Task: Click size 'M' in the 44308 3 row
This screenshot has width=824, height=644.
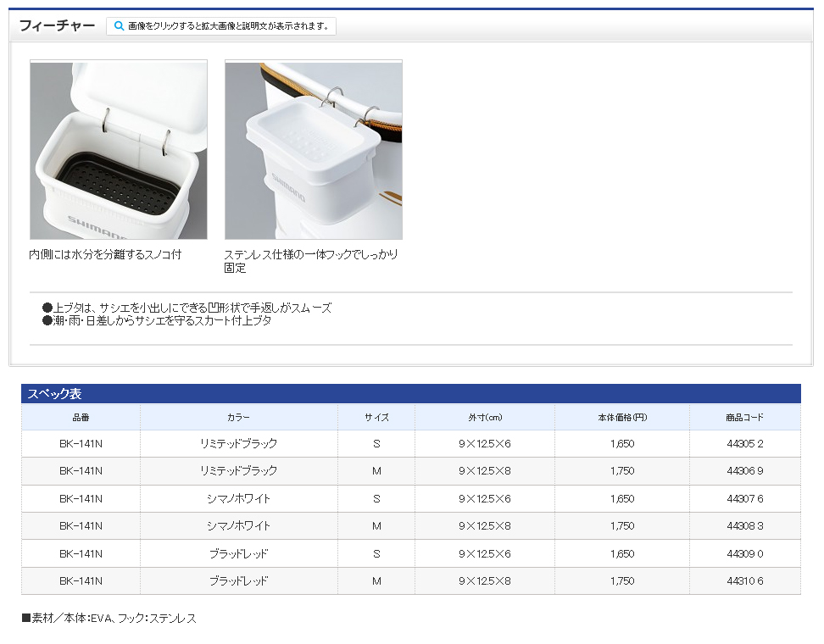Action: (376, 526)
